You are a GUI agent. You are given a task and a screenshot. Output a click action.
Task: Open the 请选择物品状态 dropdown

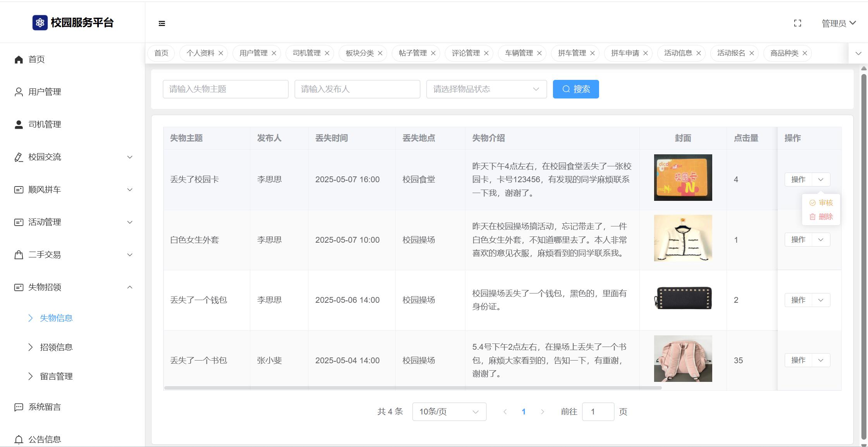486,89
